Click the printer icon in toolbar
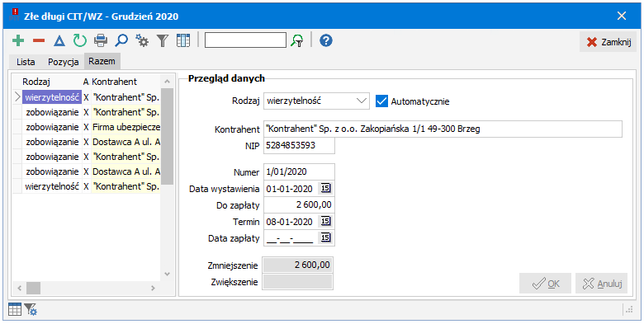Screen dimensions: 644x324 [101, 40]
